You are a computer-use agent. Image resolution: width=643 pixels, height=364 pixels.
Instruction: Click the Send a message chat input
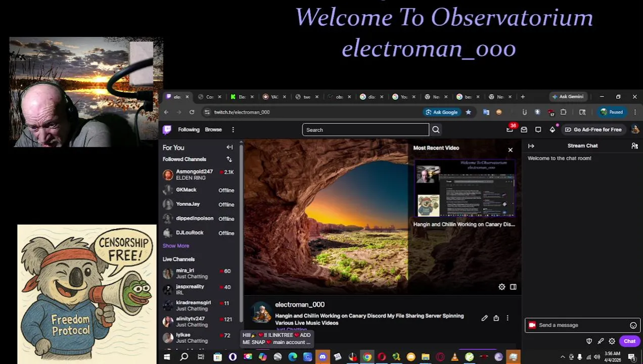point(583,326)
